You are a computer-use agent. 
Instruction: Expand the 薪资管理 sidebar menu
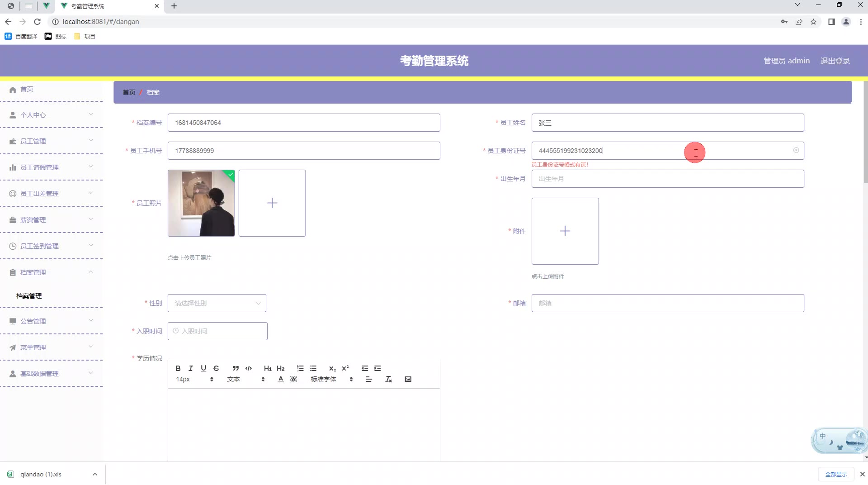point(52,220)
